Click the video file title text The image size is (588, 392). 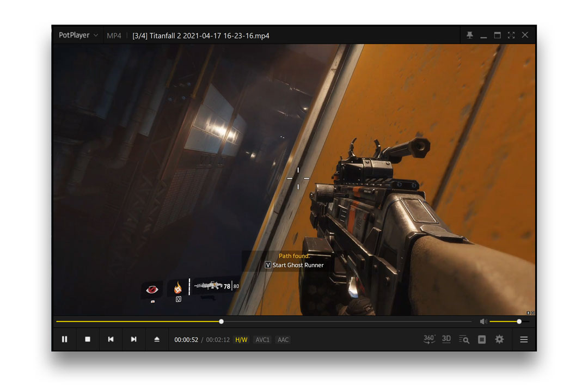click(200, 35)
